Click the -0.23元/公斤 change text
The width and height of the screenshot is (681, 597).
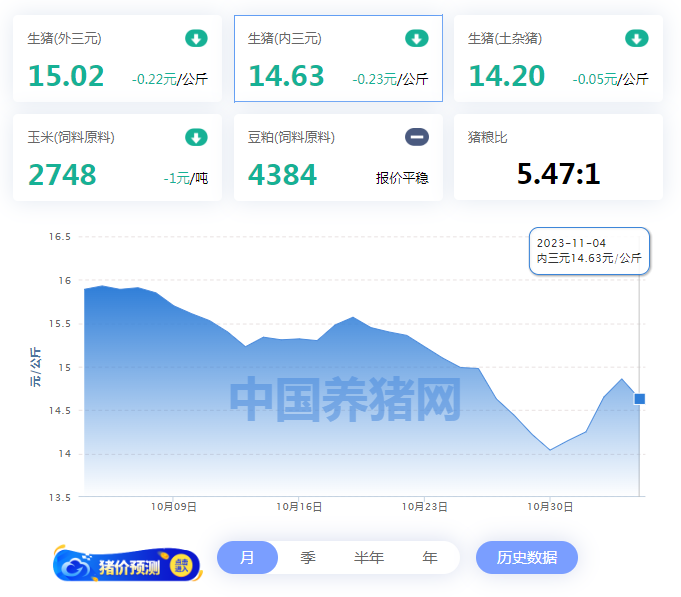point(390,79)
